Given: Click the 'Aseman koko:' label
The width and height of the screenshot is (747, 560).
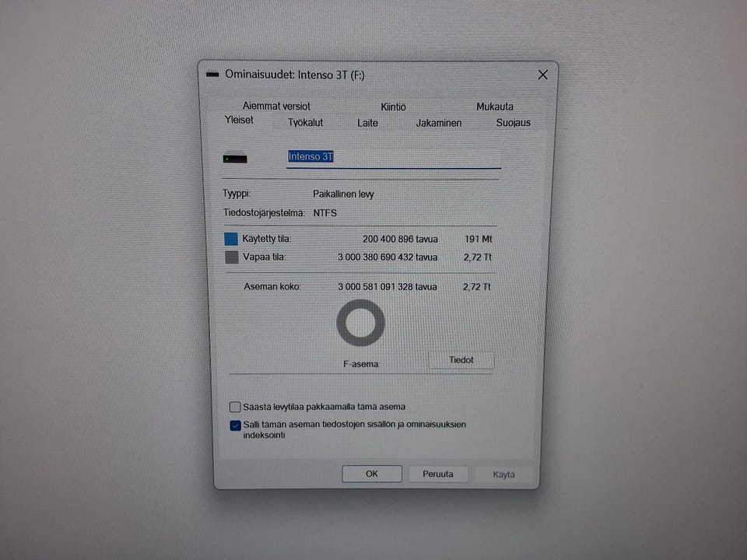Looking at the screenshot, I should (272, 287).
